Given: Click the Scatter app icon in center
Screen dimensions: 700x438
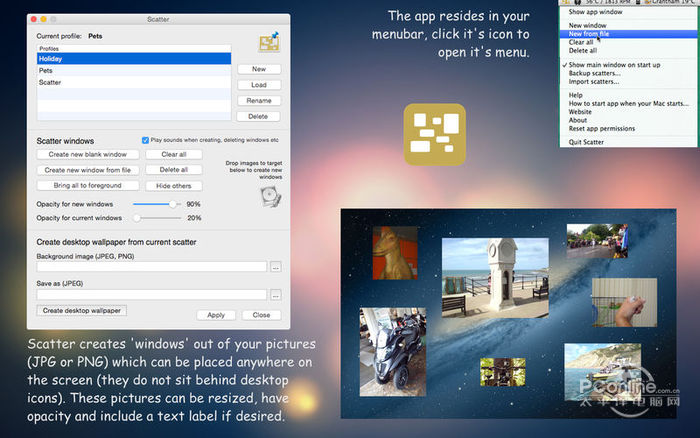Looking at the screenshot, I should (x=434, y=134).
